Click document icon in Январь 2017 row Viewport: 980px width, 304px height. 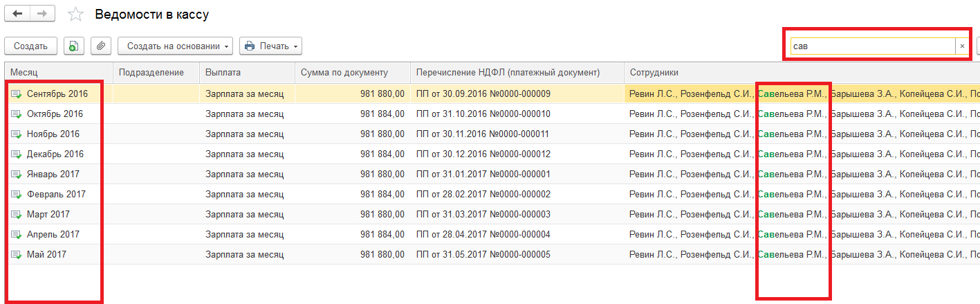16,174
